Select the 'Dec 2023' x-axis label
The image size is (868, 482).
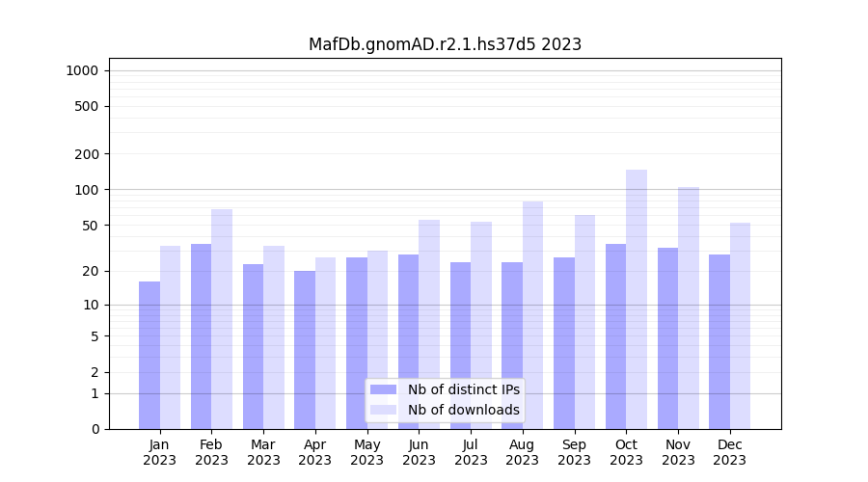730,452
